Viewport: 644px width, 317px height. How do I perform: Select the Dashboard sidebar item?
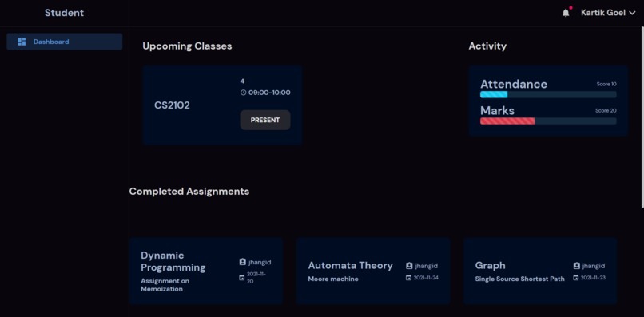point(65,42)
